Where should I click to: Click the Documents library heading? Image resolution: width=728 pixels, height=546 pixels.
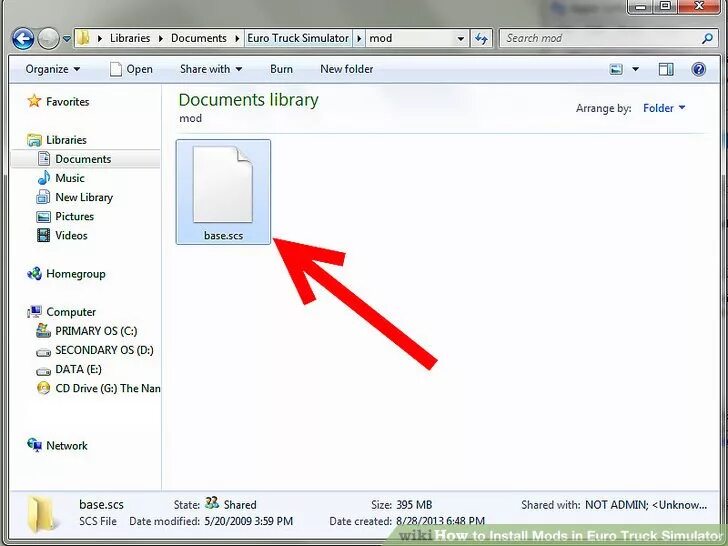248,100
